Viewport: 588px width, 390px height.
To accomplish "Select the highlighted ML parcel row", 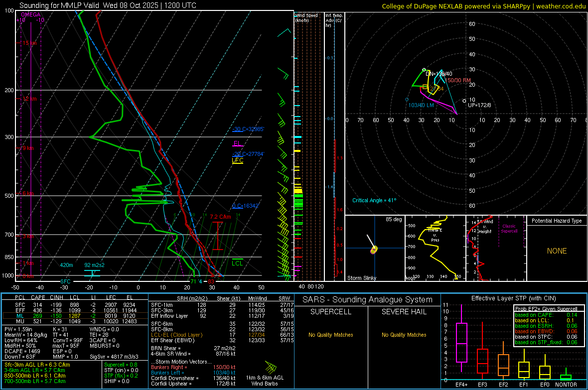I will 75,316.
